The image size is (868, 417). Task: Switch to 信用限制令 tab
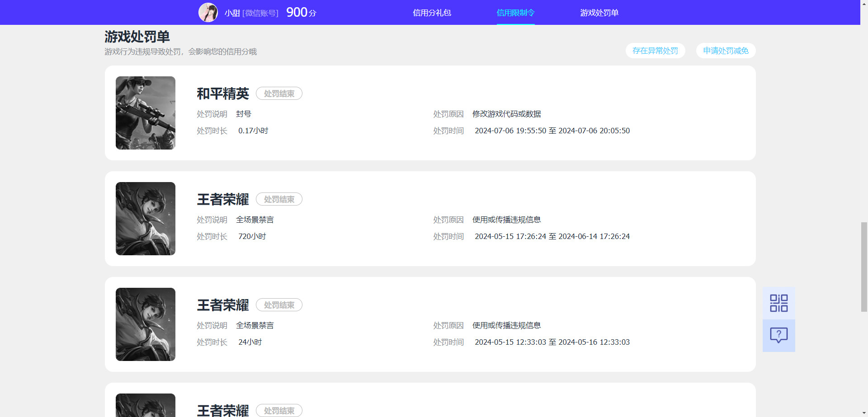515,13
